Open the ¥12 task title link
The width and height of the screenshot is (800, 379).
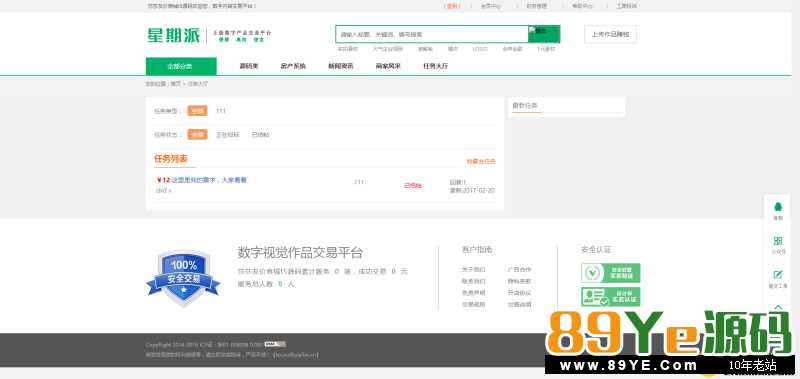tap(202, 180)
